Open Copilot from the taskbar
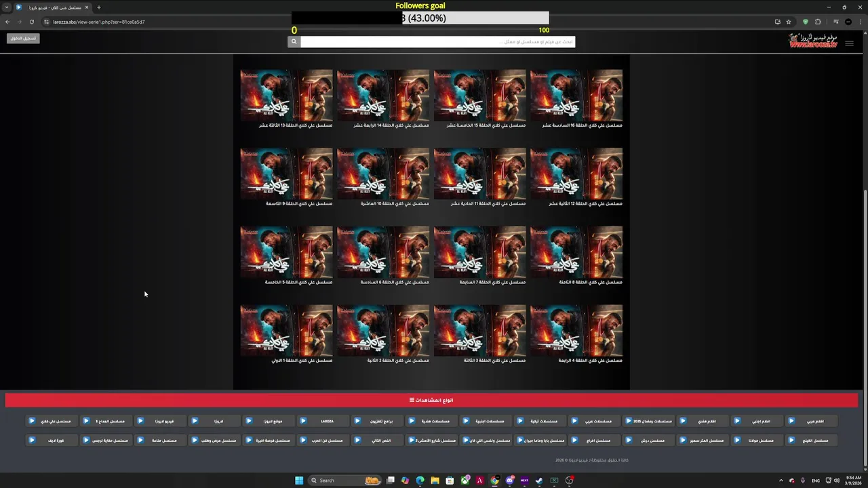 405,481
